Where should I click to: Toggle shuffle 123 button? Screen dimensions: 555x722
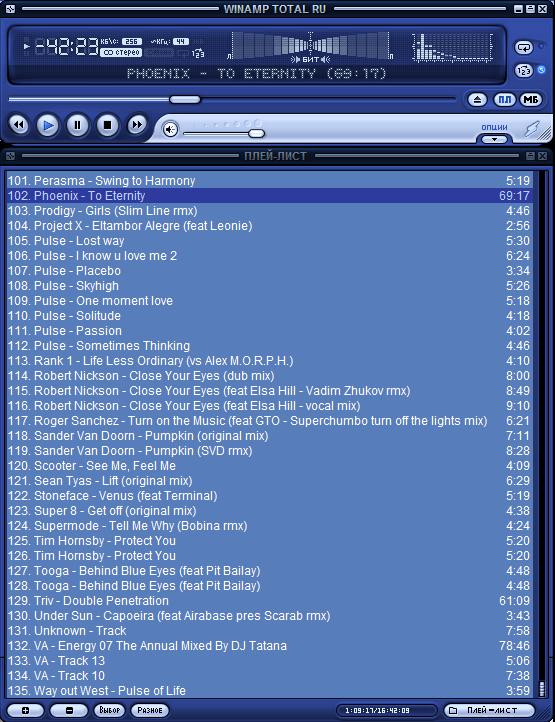[524, 71]
